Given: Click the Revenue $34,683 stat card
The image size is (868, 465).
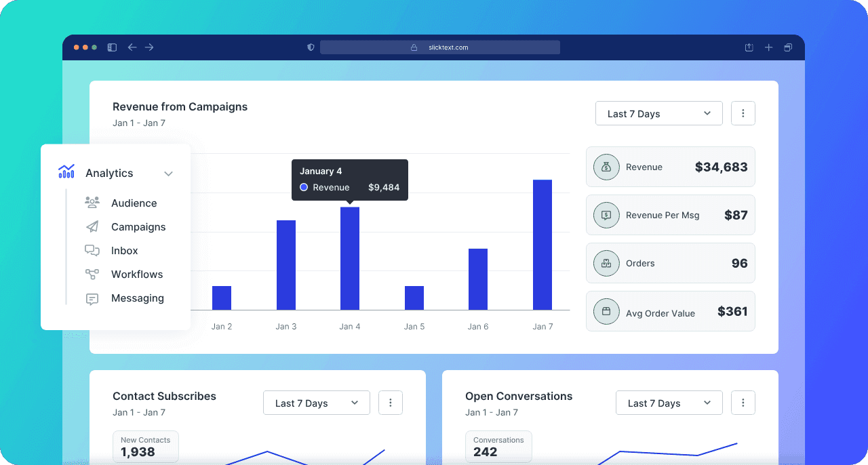Looking at the screenshot, I should tap(671, 167).
